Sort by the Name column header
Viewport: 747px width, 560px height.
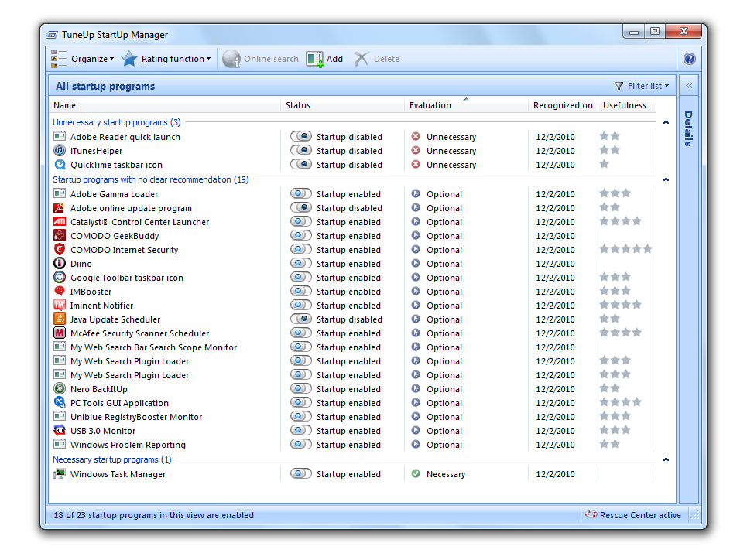pos(165,105)
